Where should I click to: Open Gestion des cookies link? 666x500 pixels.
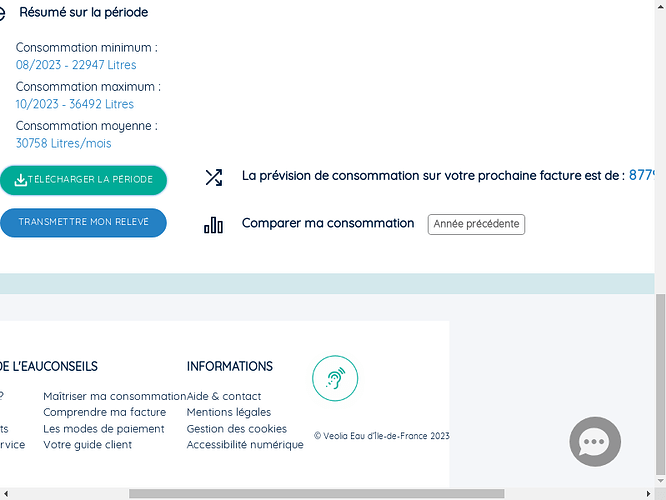click(x=237, y=429)
